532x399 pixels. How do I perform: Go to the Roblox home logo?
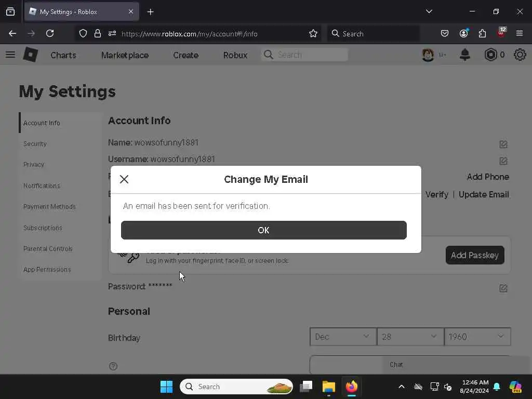(x=31, y=55)
